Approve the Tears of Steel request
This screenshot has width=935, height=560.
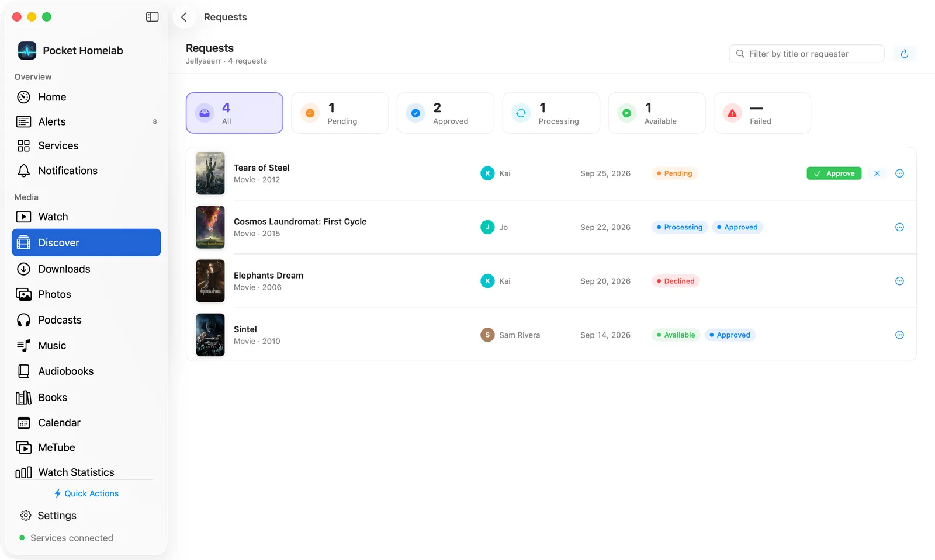coord(834,173)
